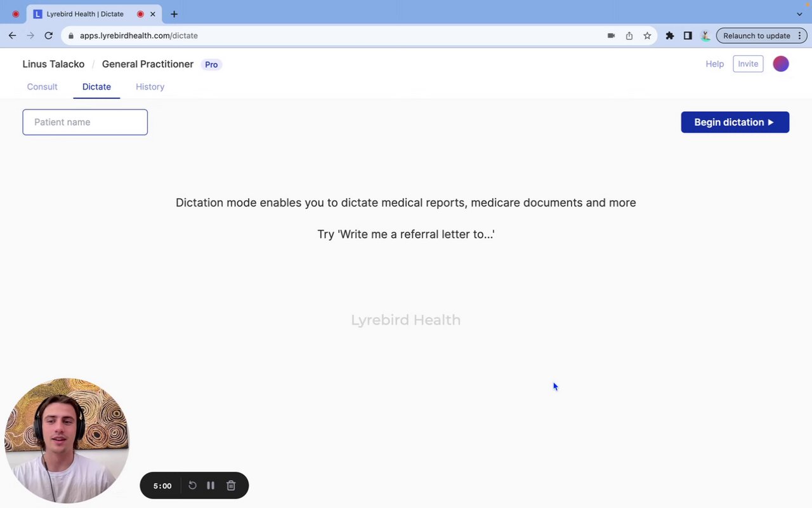Click the Invite button
This screenshot has height=508, width=812.
(748, 64)
